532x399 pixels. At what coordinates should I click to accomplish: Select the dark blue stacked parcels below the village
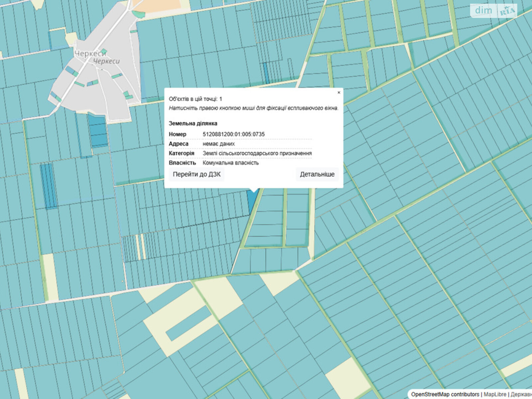click(x=98, y=131)
